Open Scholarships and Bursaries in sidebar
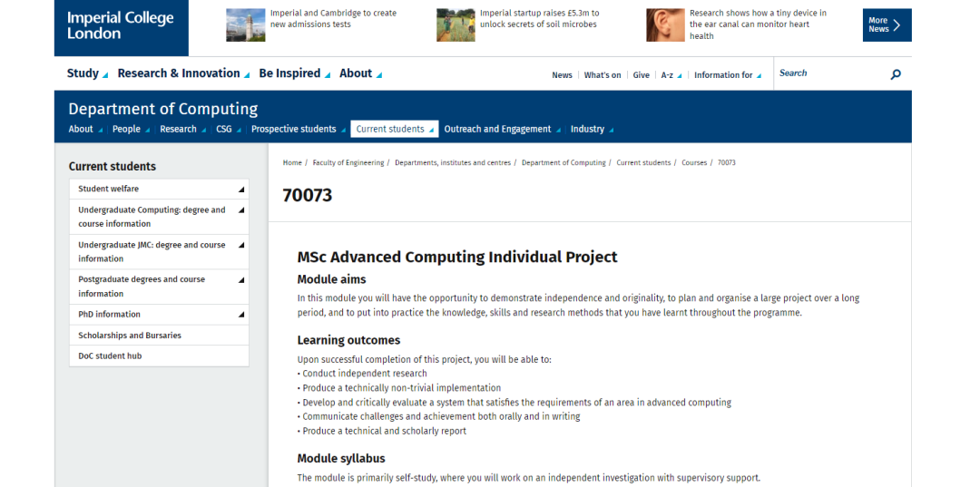 point(130,336)
